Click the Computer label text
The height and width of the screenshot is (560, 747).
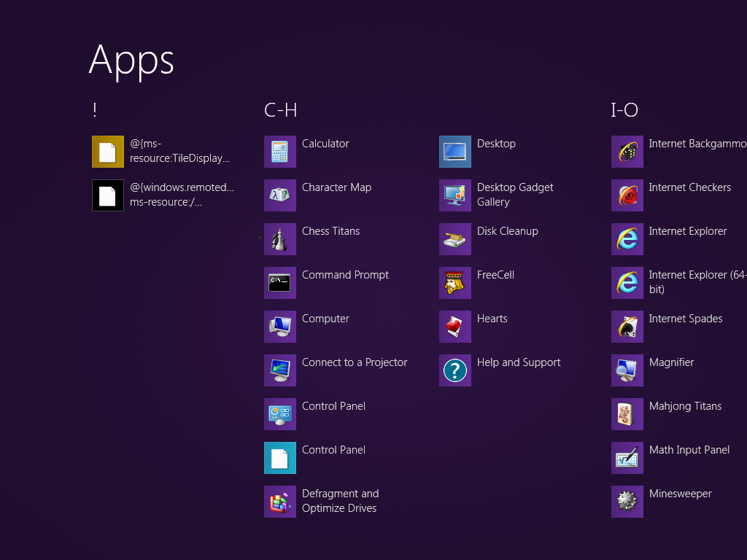325,319
